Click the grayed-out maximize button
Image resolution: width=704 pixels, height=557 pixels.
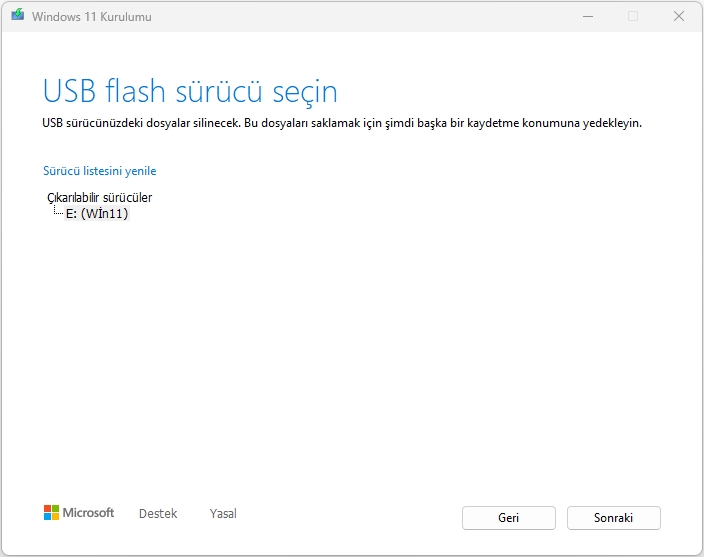coord(632,17)
